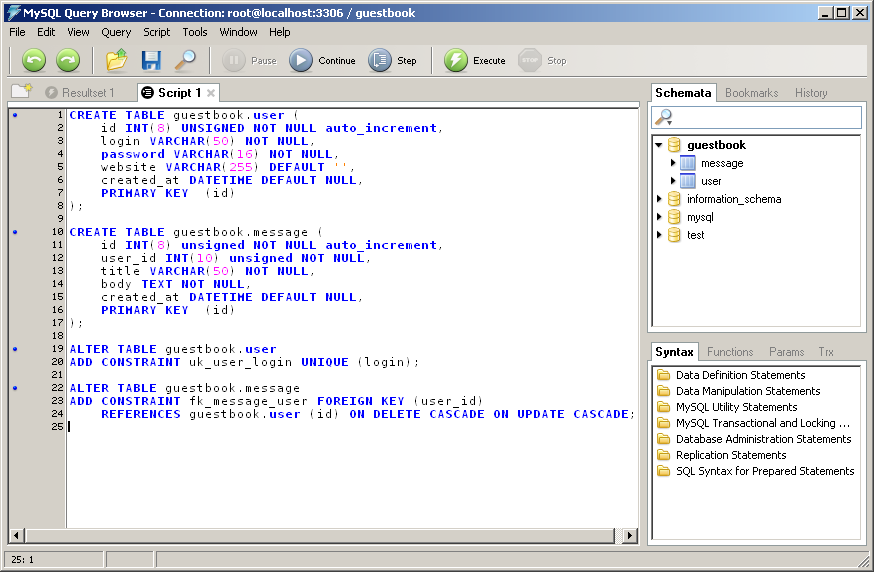Screen dimensions: 874x572
Task: Collapse the guestbook schema tree
Action: (x=659, y=145)
